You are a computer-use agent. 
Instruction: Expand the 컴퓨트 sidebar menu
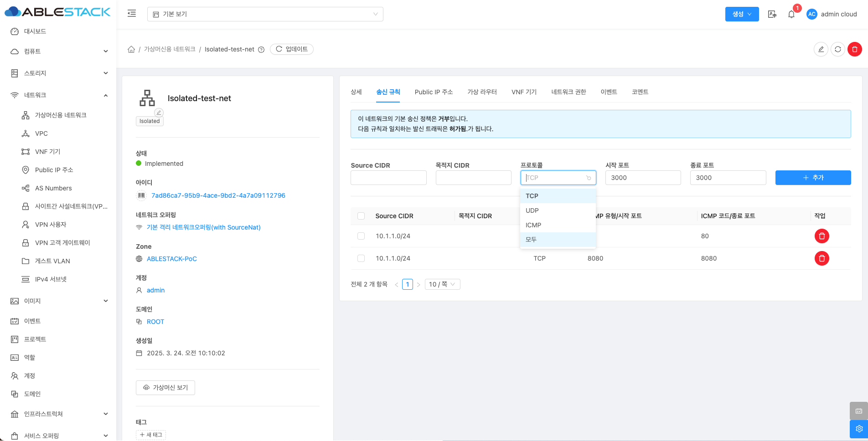coord(59,51)
